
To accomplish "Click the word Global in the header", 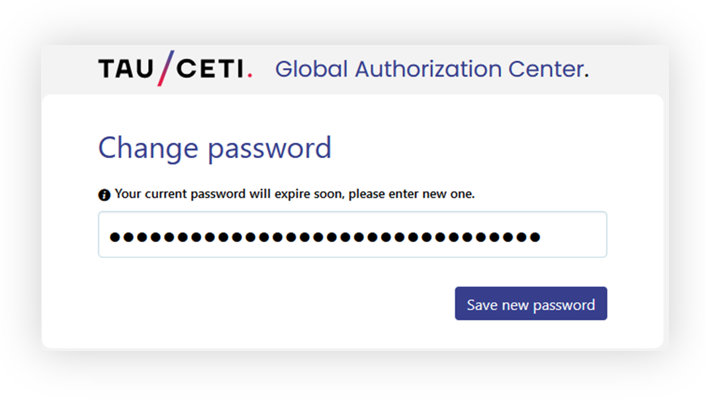I will [x=312, y=69].
